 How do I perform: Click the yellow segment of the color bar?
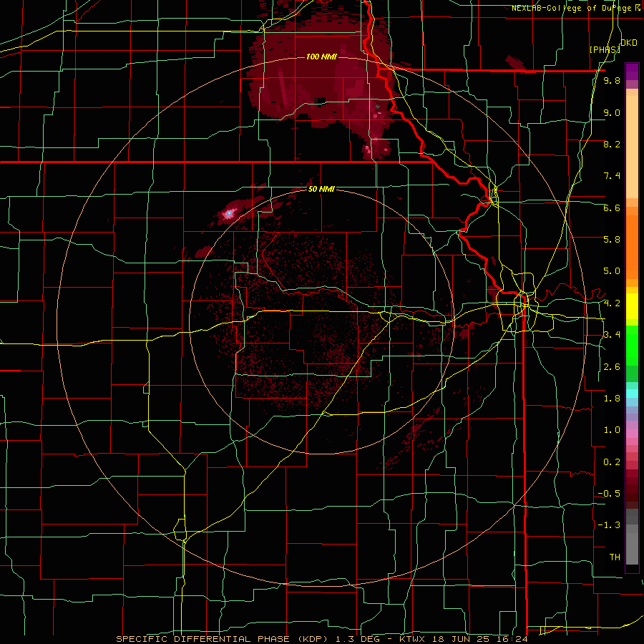point(632,306)
